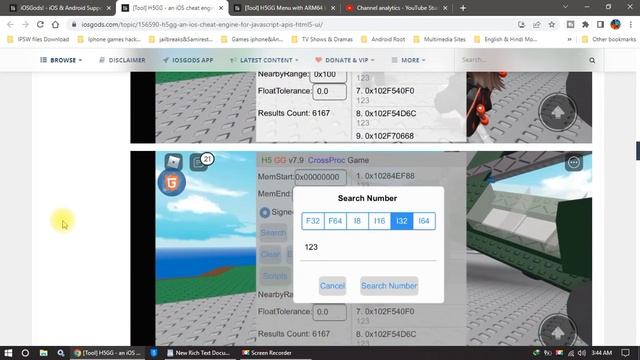This screenshot has height=360, width=640.
Task: Open the tab search chevron
Action: click(565, 7)
